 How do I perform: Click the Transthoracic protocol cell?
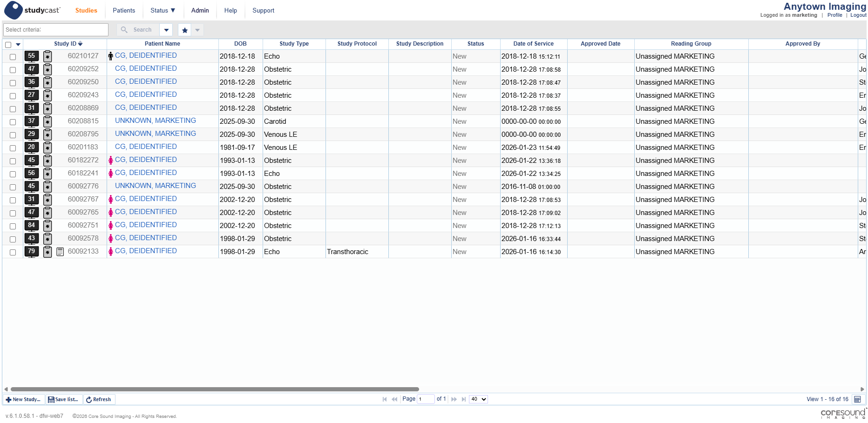pyautogui.click(x=357, y=252)
